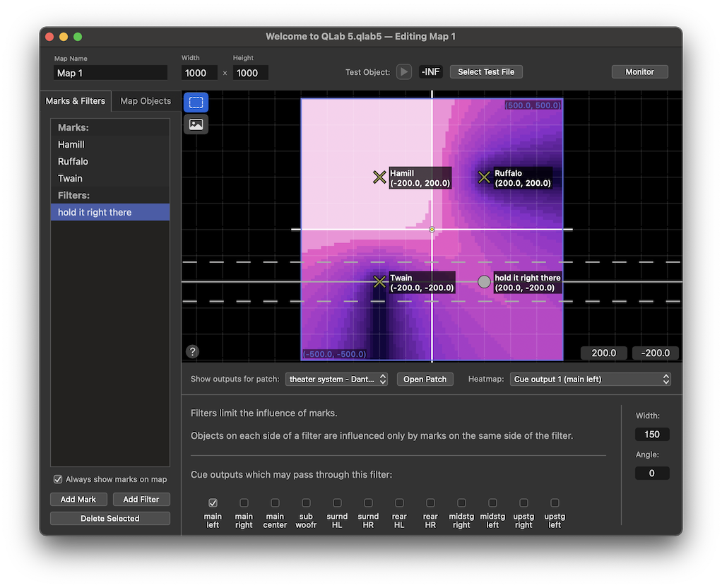Open the help question mark icon
Image resolution: width=722 pixels, height=588 pixels.
click(191, 351)
